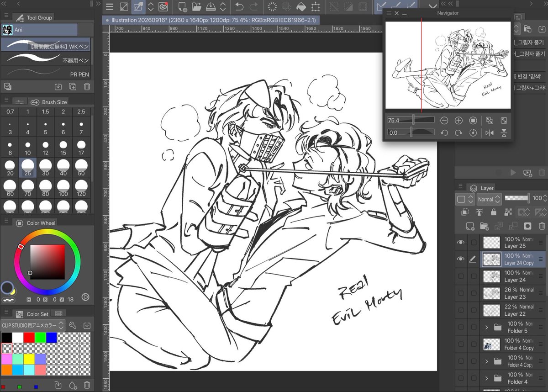548x392 pixels.
Task: Hide Layer 24 Copy with eye icon
Action: pyautogui.click(x=460, y=259)
